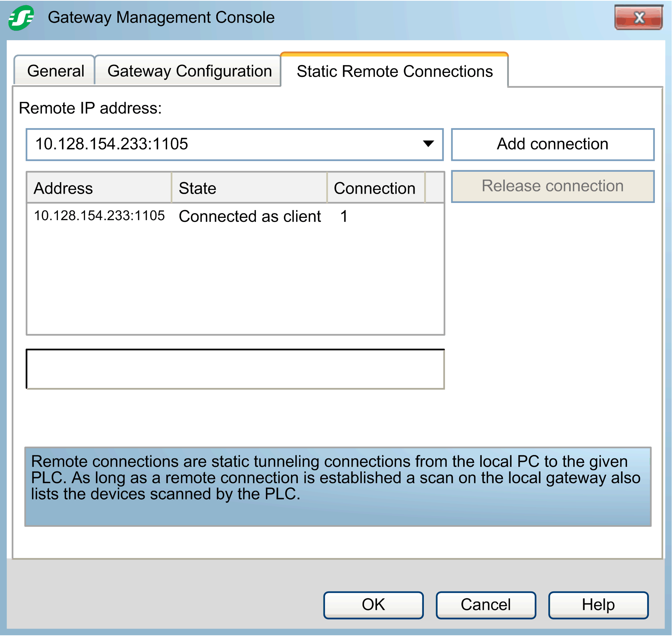Open the Gateway Configuration tab
Image resolution: width=672 pixels, height=636 pixels.
pyautogui.click(x=189, y=71)
